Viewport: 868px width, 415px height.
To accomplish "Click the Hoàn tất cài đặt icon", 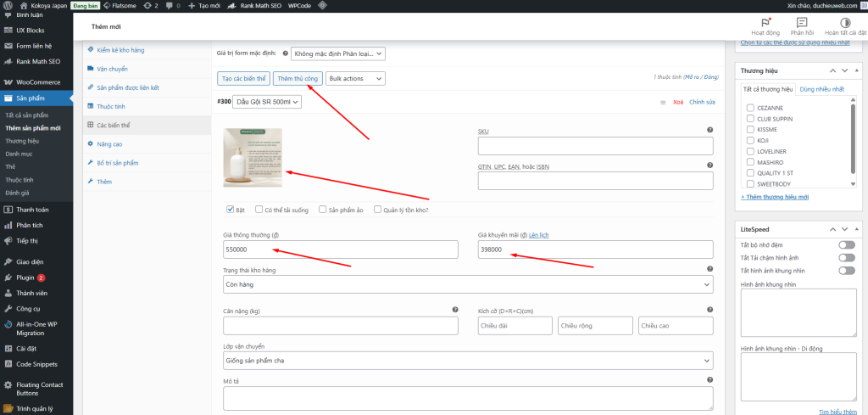I will [844, 22].
